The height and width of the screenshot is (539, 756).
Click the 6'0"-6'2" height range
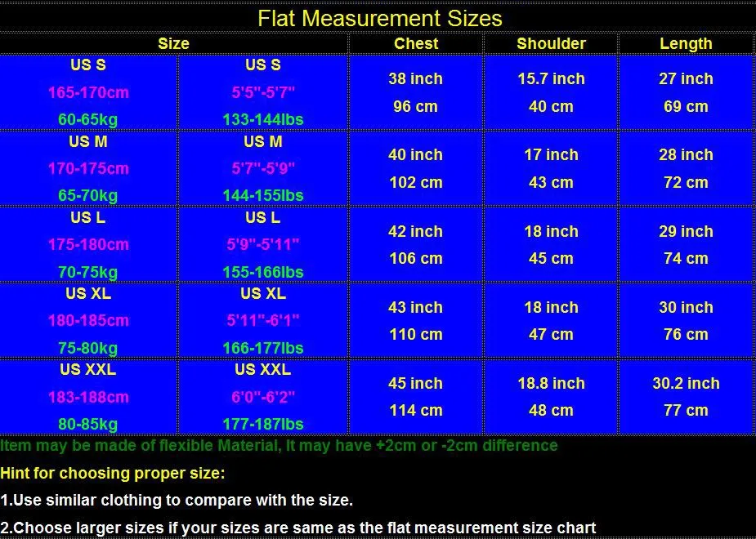pyautogui.click(x=263, y=397)
